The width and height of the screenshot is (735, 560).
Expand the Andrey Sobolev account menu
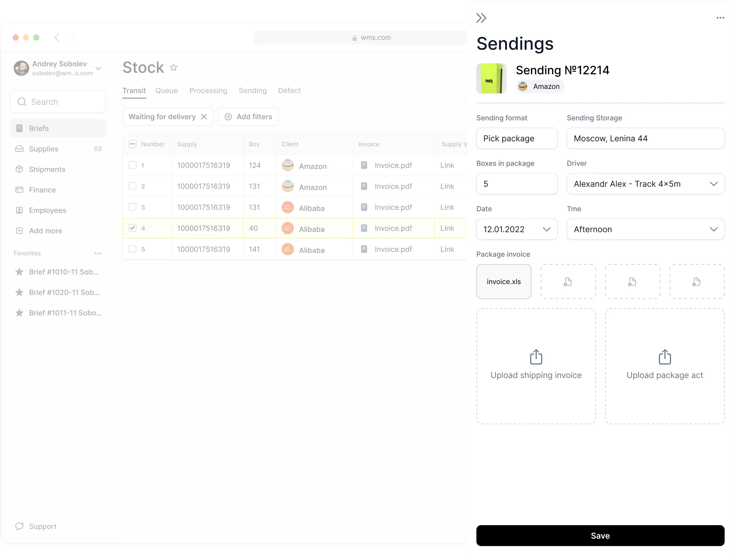(x=99, y=68)
